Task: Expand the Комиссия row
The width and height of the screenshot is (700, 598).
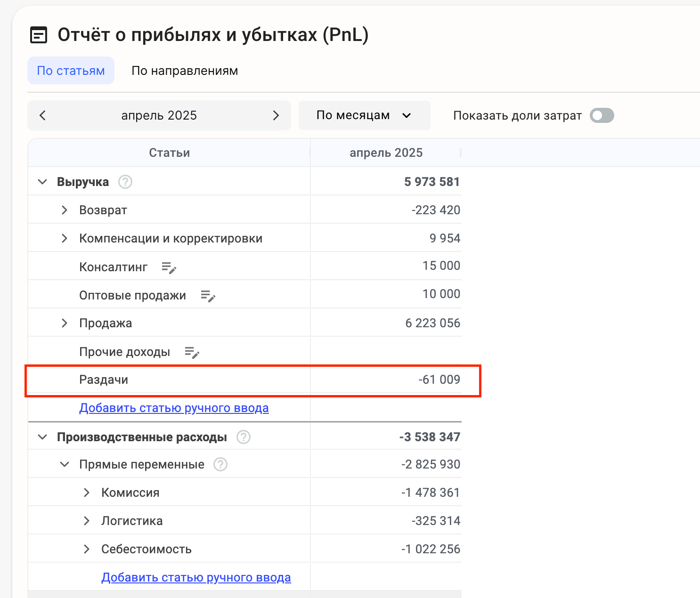Action: [x=87, y=493]
